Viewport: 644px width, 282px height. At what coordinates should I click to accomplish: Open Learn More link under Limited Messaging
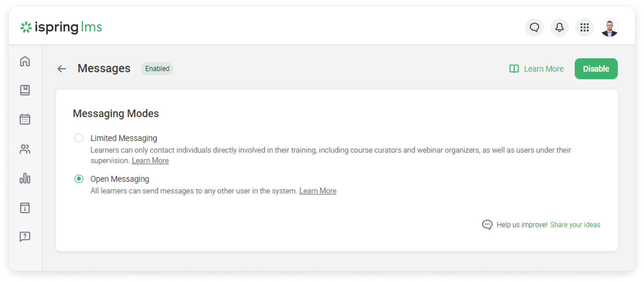pos(150,161)
